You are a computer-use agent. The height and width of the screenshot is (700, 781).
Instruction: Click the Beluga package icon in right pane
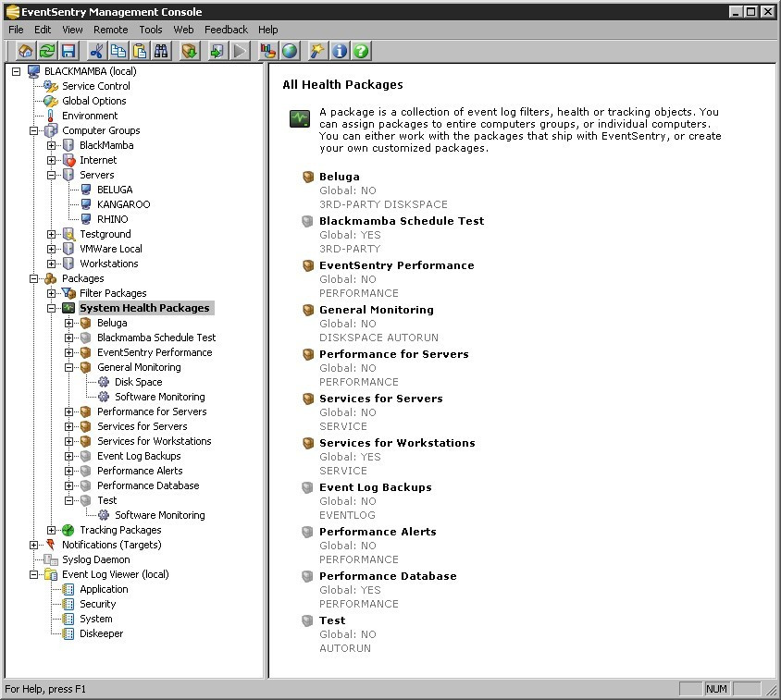pos(308,177)
